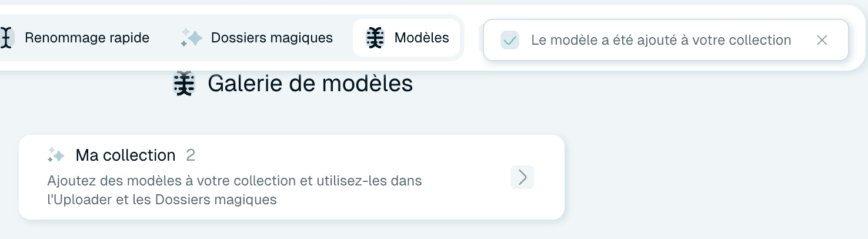Open the Ma collection card
This screenshot has width=868, height=239.
(292, 177)
